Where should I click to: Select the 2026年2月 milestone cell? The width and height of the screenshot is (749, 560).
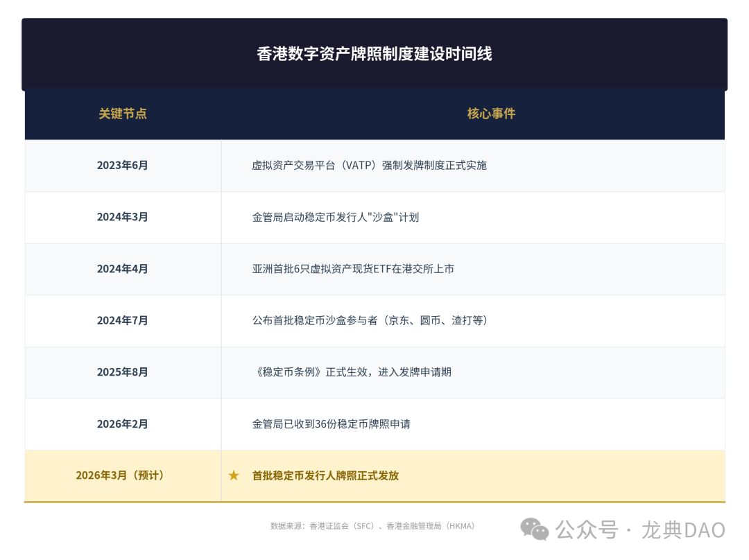(122, 424)
